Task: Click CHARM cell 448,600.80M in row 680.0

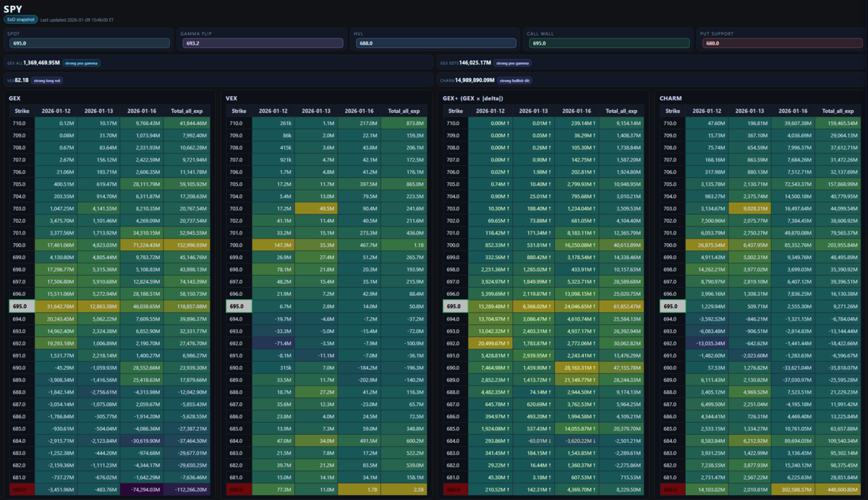Action: point(838,491)
